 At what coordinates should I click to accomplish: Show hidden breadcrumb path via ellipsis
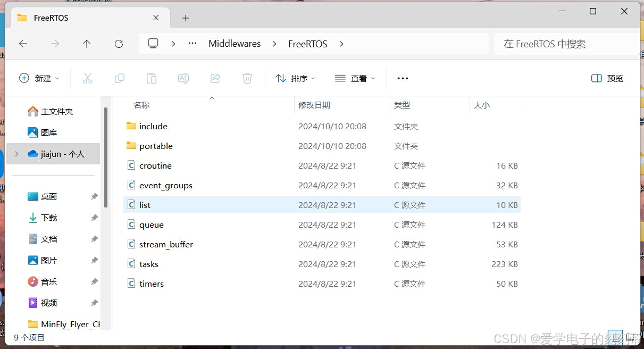(x=193, y=44)
